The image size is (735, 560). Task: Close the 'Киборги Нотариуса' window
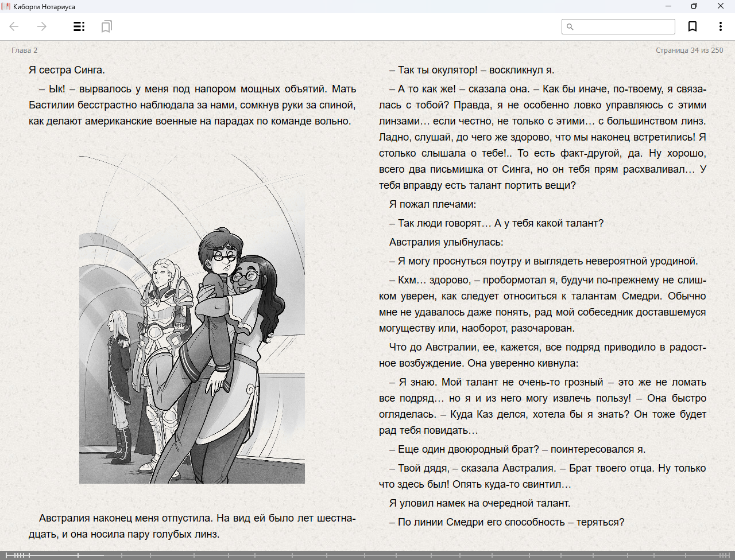click(x=721, y=6)
